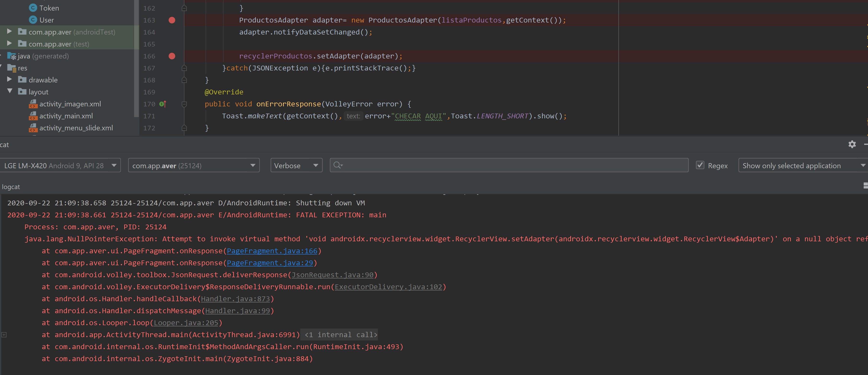868x375 pixels.
Task: Remove breakpoint on line 163
Action: tap(172, 20)
